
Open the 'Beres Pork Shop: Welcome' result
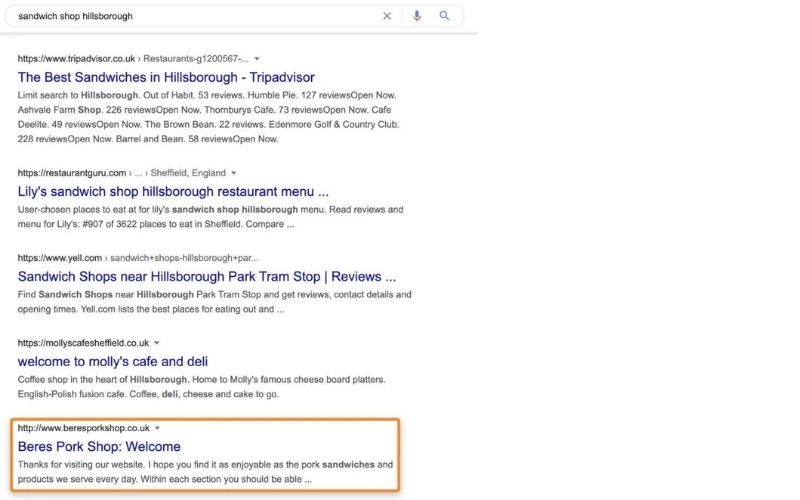99,446
